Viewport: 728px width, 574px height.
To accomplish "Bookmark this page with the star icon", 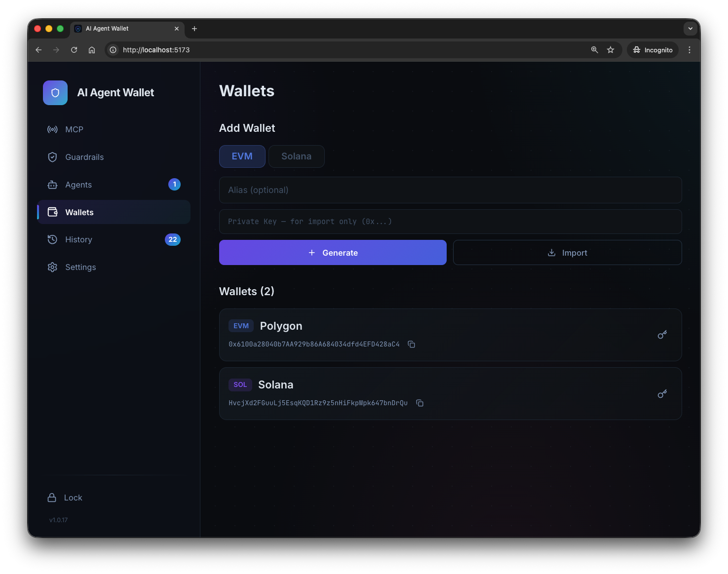I will click(611, 50).
